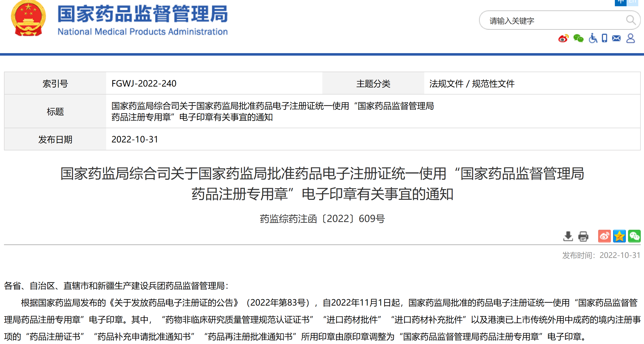The height and width of the screenshot is (344, 644).
Task: Click the search magnifier icon
Action: (631, 20)
